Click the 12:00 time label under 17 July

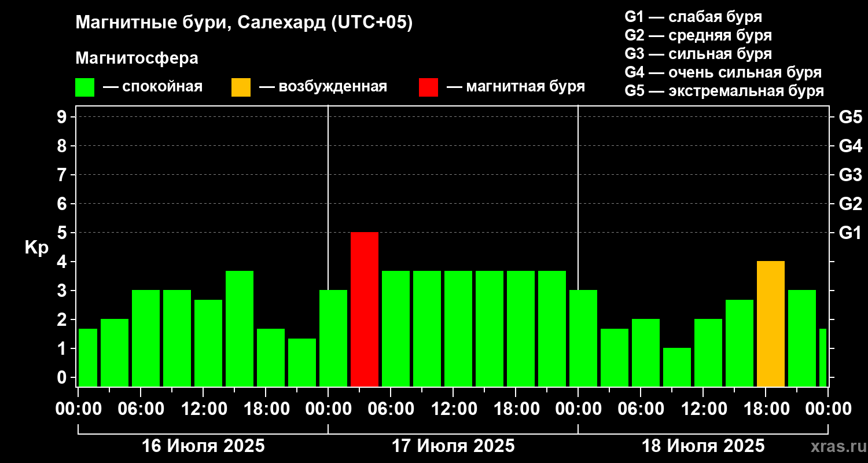click(453, 409)
